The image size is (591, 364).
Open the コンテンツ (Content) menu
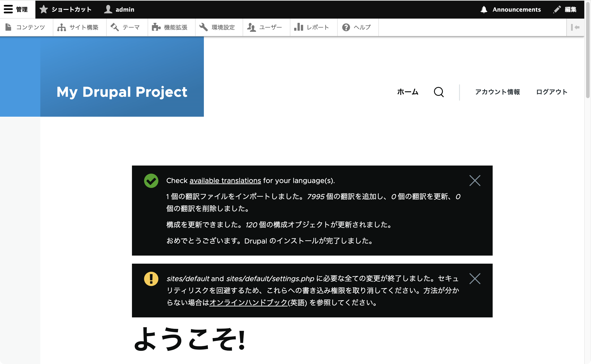(x=26, y=27)
